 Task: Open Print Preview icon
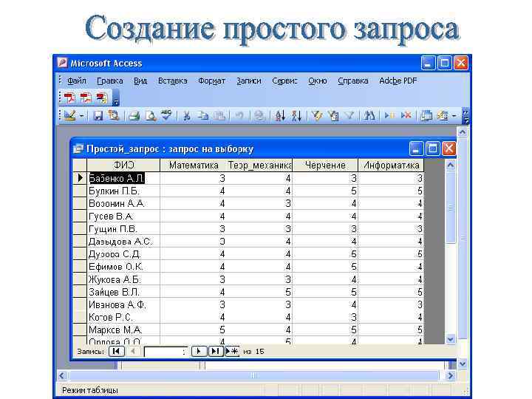click(151, 116)
